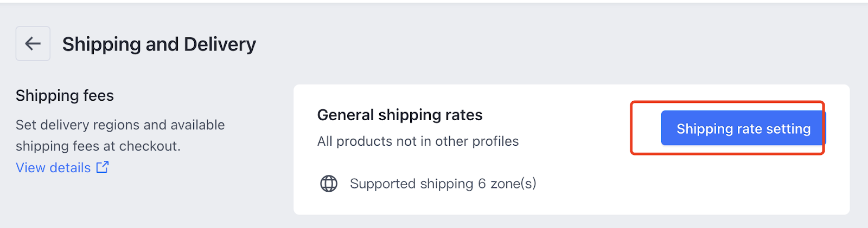This screenshot has width=868, height=228.
Task: Click the General shipping rates heading
Action: pos(400,115)
